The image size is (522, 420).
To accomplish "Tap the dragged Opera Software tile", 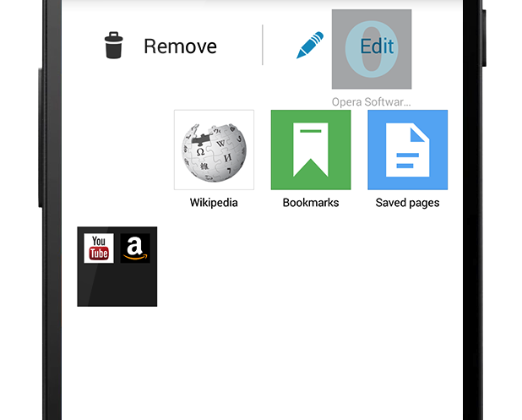I will pyautogui.click(x=372, y=49).
